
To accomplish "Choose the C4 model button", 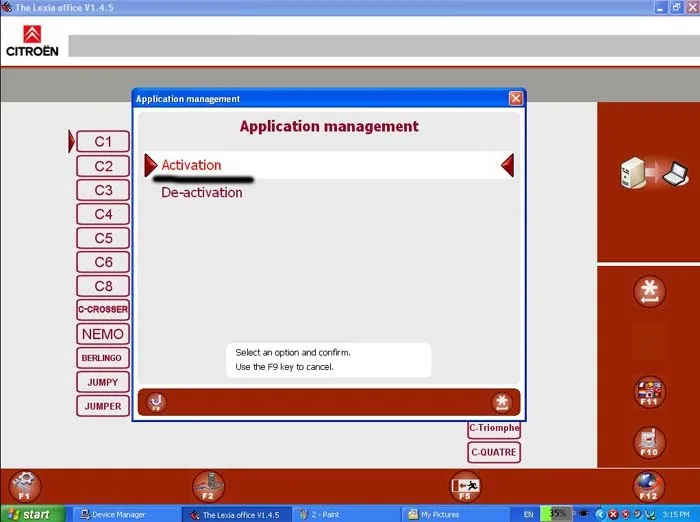I will [x=103, y=214].
